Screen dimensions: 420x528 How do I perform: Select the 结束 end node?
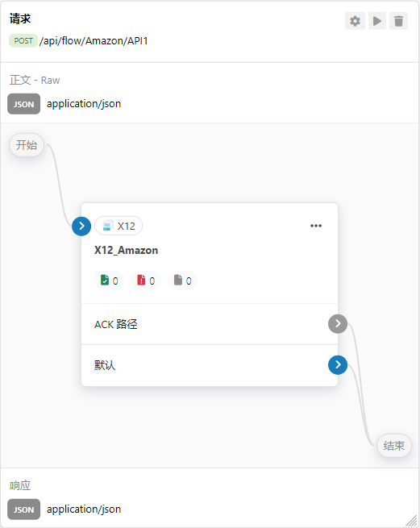click(394, 446)
